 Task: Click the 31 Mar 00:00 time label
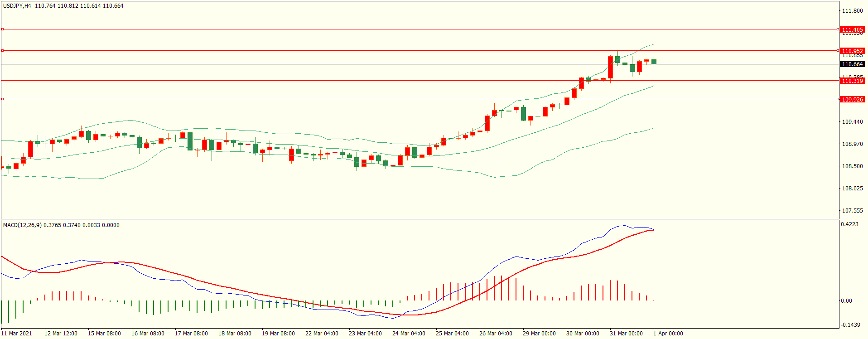(x=626, y=334)
